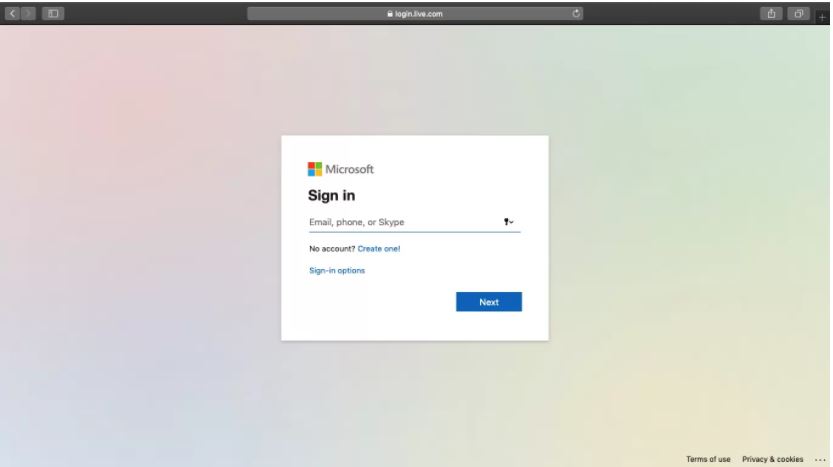Click the login.live.com address bar
The width and height of the screenshot is (833, 467).
point(415,13)
